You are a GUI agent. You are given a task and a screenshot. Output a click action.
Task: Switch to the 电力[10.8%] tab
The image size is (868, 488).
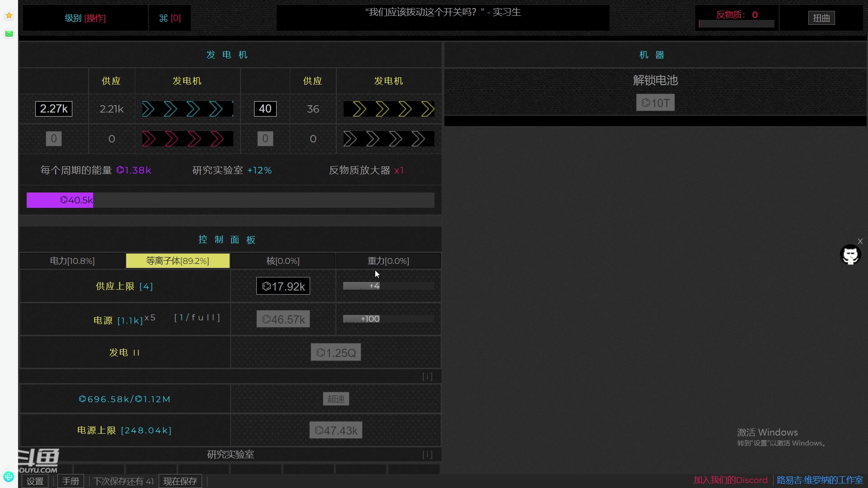(x=72, y=261)
